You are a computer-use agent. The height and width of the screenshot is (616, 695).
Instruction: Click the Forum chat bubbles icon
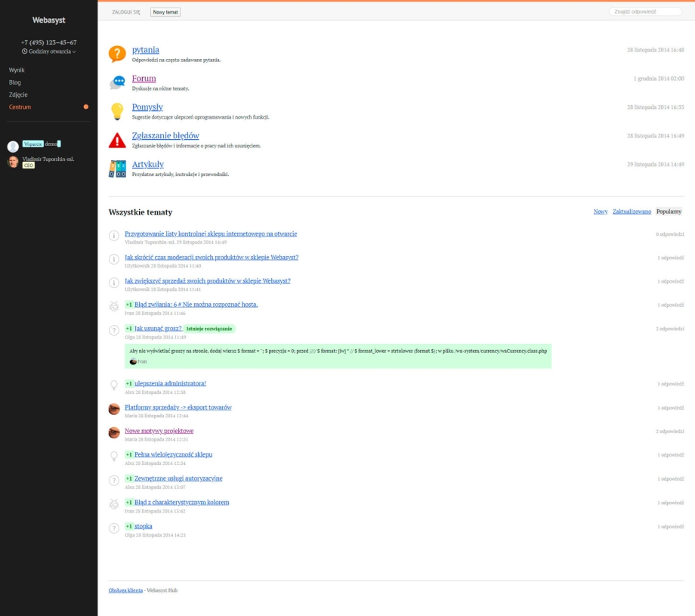[x=117, y=82]
